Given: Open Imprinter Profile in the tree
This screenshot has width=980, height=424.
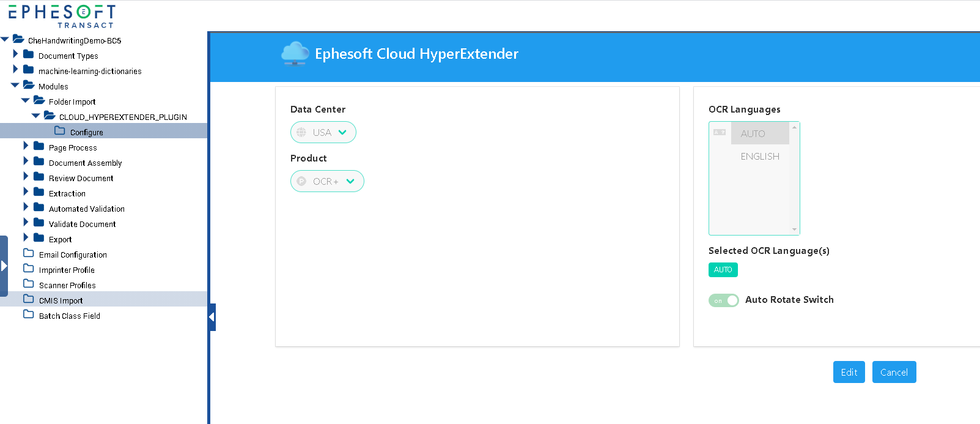Looking at the screenshot, I should pyautogui.click(x=67, y=270).
